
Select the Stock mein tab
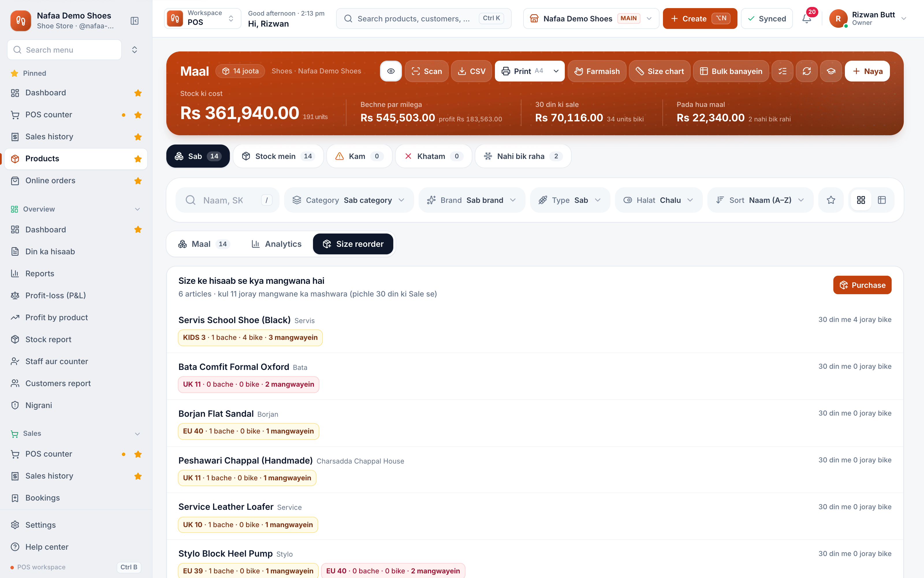click(278, 156)
